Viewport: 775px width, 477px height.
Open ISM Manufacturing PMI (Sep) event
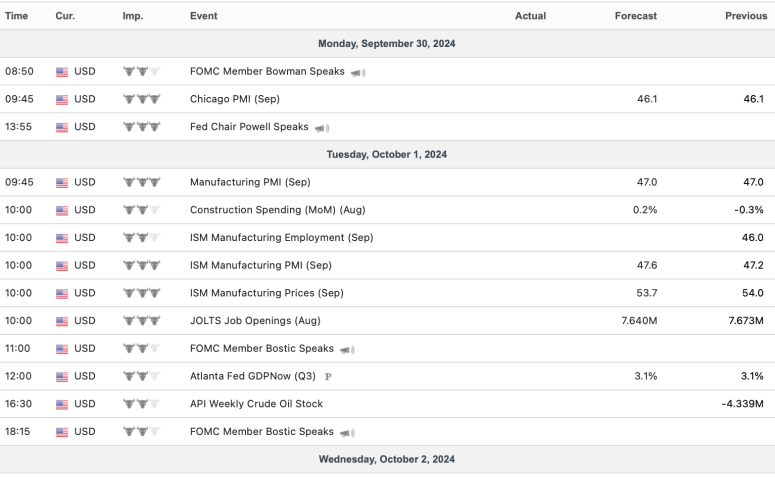click(260, 265)
